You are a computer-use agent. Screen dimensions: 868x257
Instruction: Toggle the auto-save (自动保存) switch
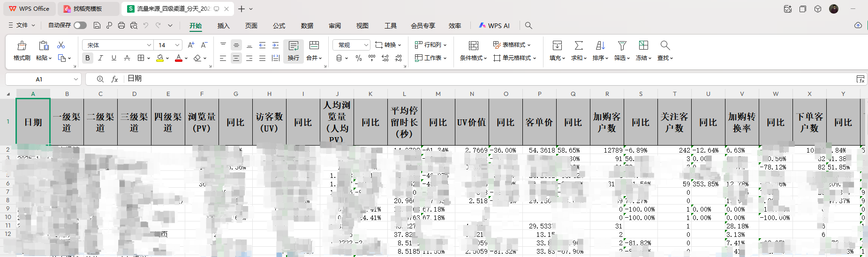pos(80,25)
